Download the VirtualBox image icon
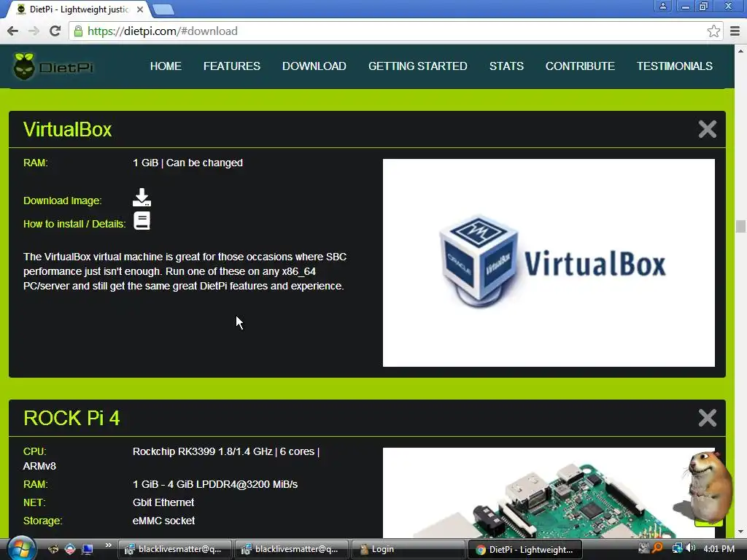The height and width of the screenshot is (560, 747). click(x=142, y=197)
